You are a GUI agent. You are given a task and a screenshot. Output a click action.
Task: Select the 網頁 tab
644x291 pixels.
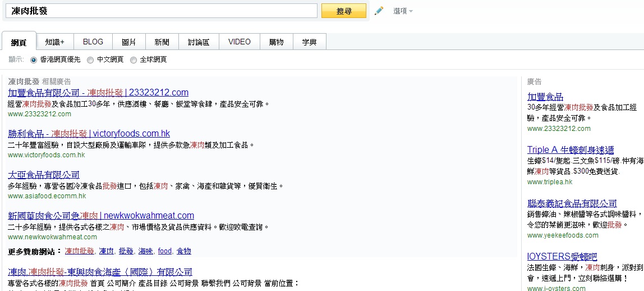[19, 42]
